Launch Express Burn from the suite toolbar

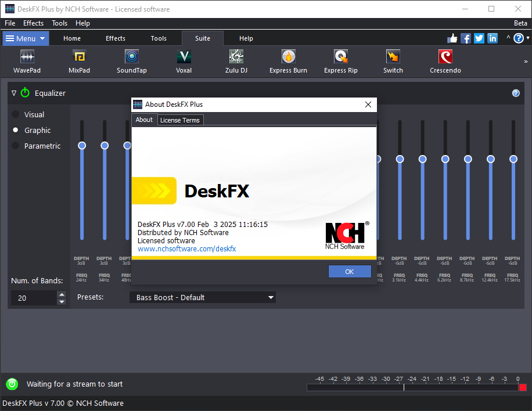288,62
